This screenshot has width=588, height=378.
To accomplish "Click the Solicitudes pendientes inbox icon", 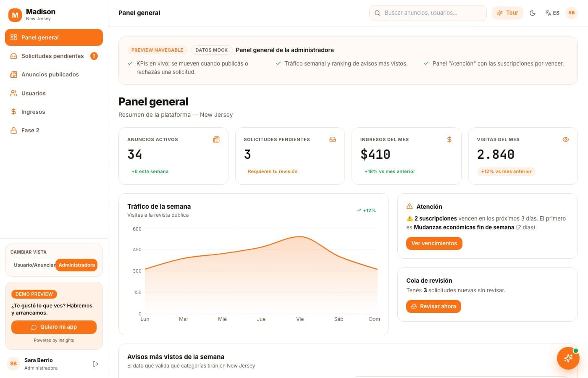I will [333, 139].
